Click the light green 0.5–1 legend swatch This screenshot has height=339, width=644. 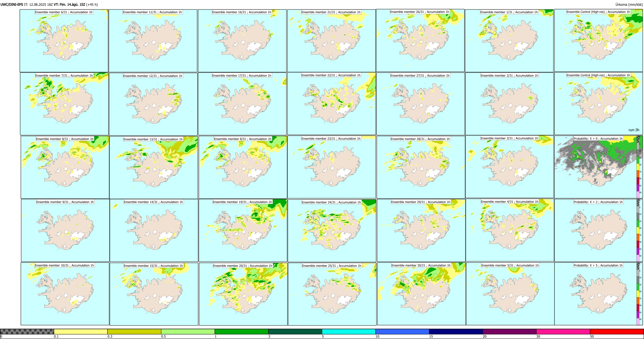(x=188, y=332)
